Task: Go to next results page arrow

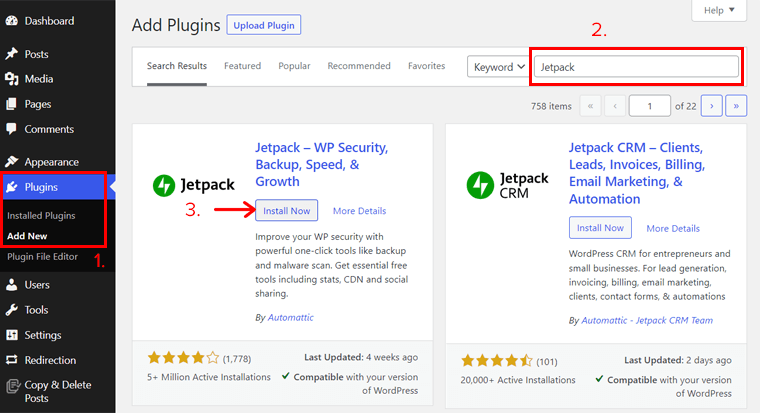Action: point(712,106)
